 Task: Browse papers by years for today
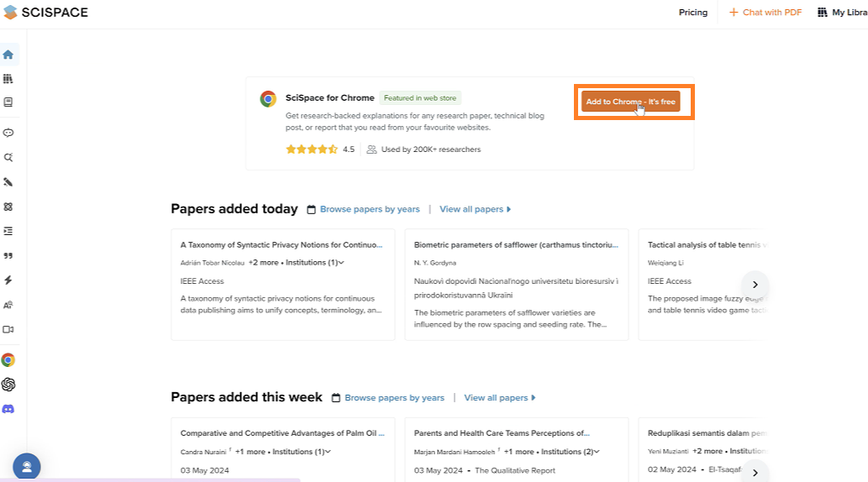(x=370, y=209)
